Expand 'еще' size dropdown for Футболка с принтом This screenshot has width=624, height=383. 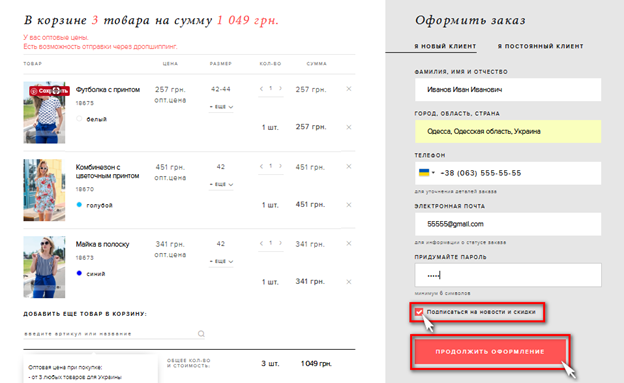221,107
